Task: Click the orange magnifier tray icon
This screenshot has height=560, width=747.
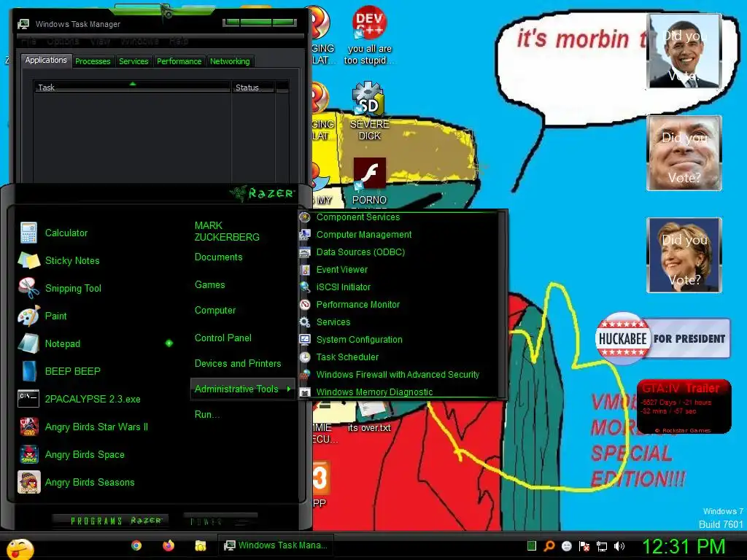Action: click(549, 545)
